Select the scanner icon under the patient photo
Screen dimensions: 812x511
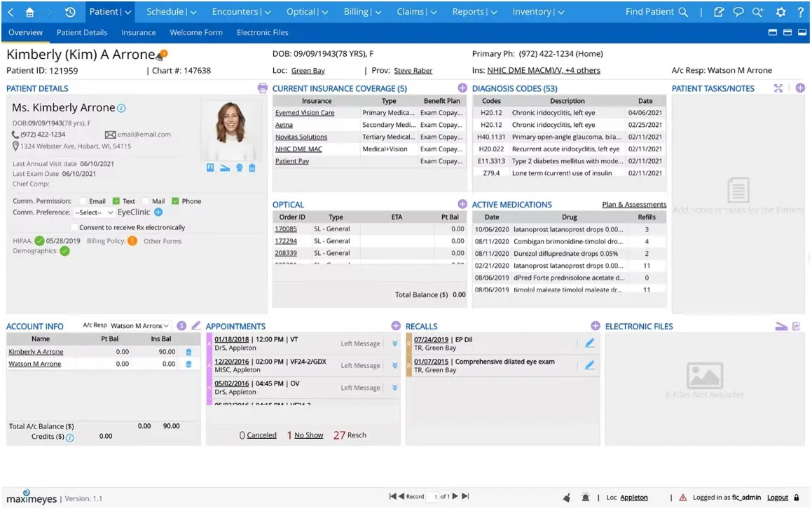[224, 168]
